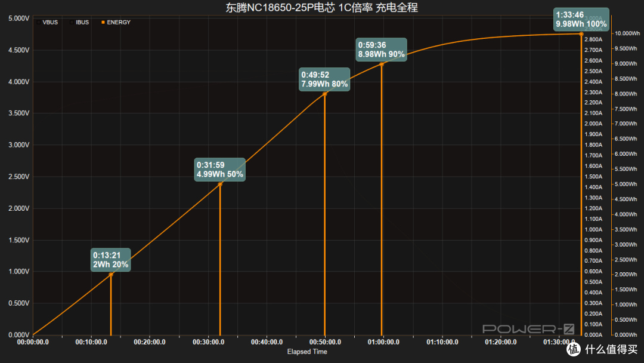Select the 3.000Wh energy axis label
This screenshot has height=363, width=644.
point(626,245)
